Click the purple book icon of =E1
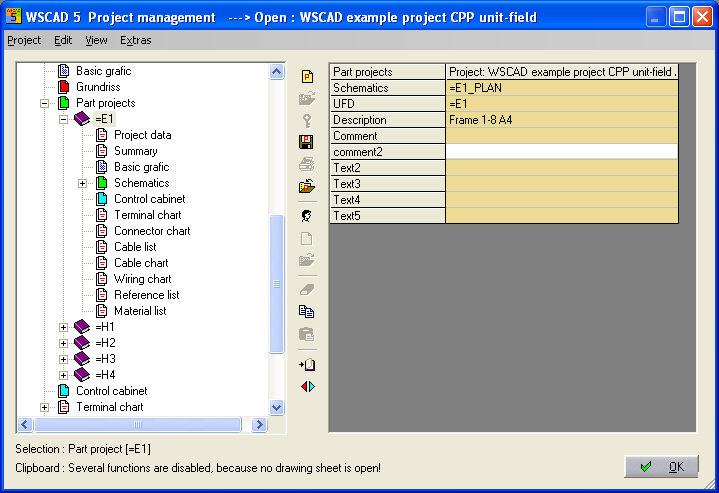The height and width of the screenshot is (493, 719). click(82, 119)
